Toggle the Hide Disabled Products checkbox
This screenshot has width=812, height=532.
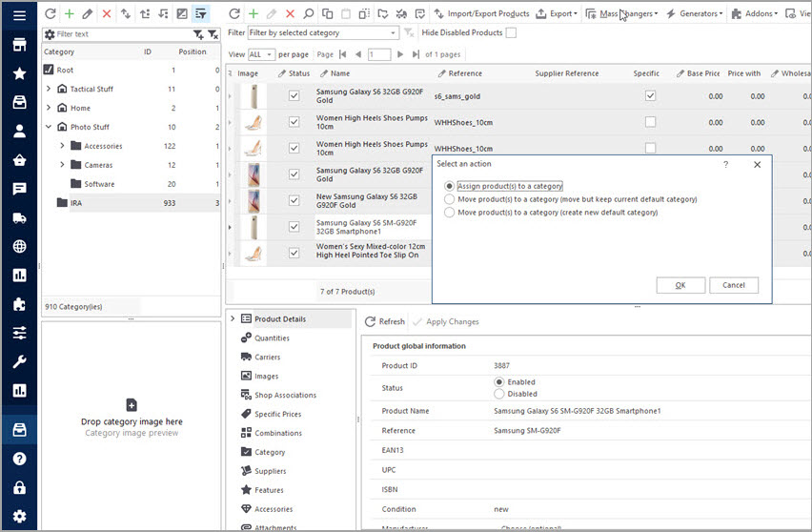click(511, 32)
